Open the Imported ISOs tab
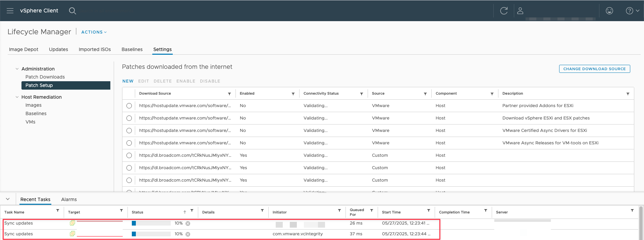 pos(95,49)
